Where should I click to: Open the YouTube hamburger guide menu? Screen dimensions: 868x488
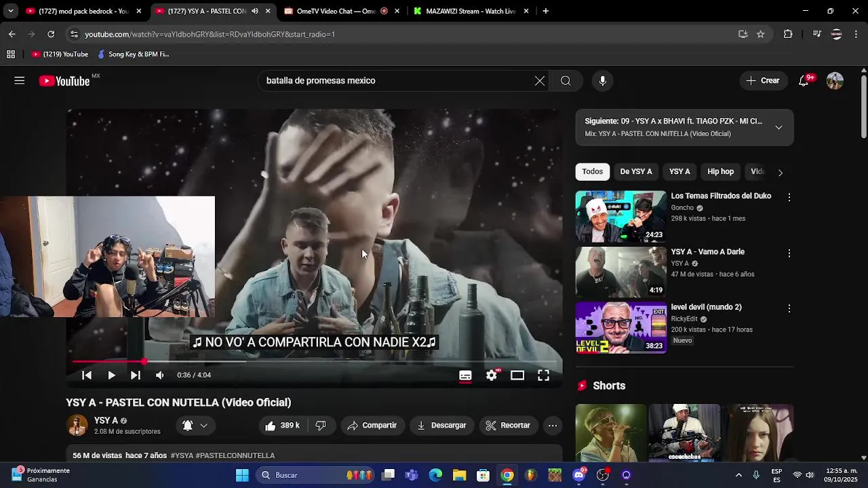pyautogui.click(x=19, y=81)
